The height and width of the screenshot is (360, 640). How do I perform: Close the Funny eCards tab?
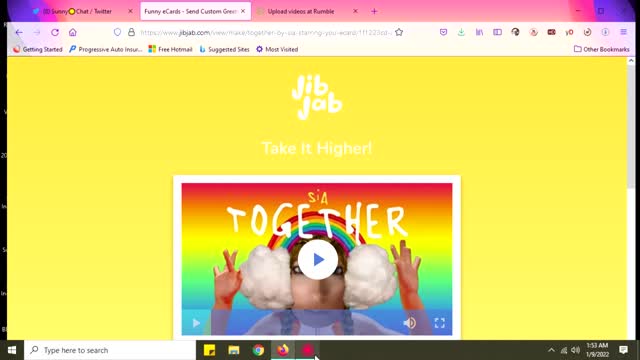243,11
